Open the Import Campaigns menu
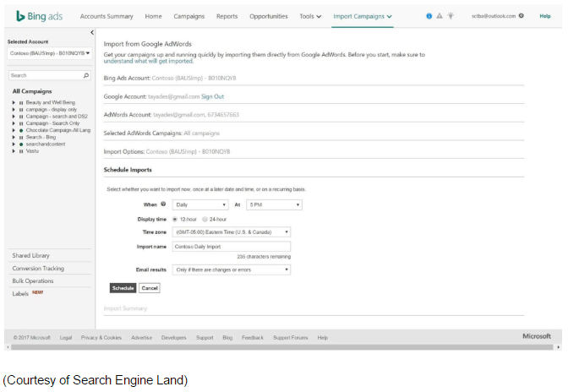The image size is (579, 392). (363, 16)
